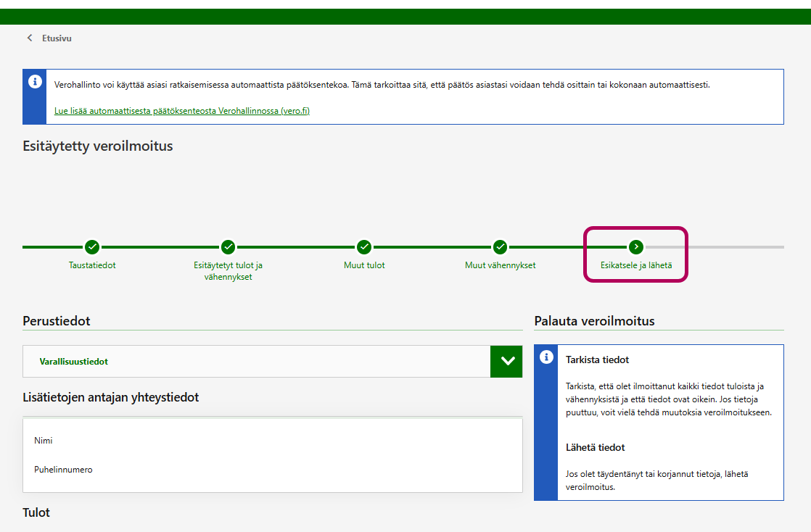Screen dimensions: 811x532
Task: Select the Muut tulot checkmark circle
Action: [x=364, y=247]
